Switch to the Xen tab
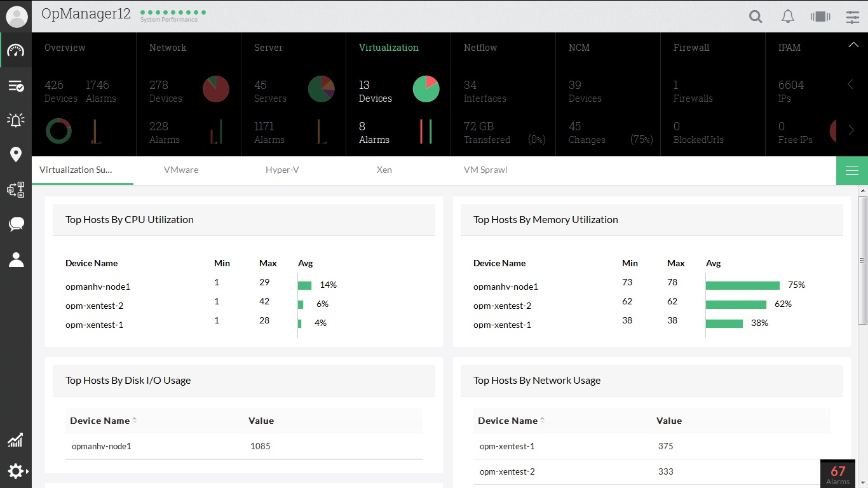The height and width of the screenshot is (488, 868). 384,170
